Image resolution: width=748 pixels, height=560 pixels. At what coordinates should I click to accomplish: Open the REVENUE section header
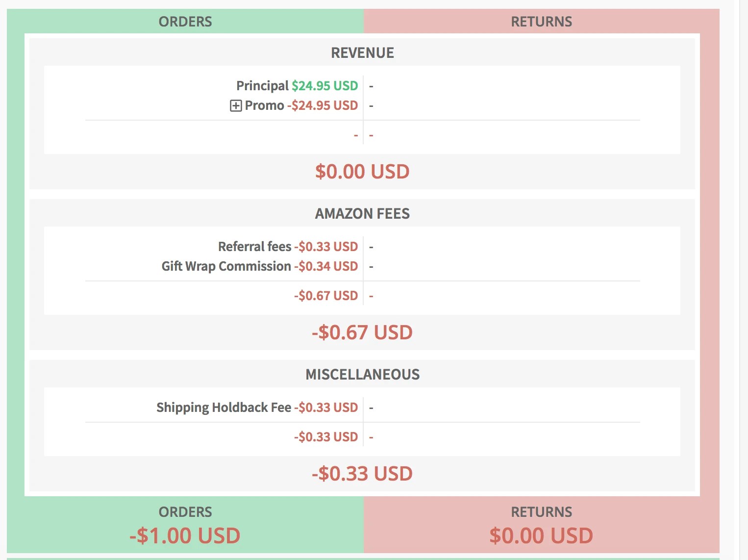(363, 52)
